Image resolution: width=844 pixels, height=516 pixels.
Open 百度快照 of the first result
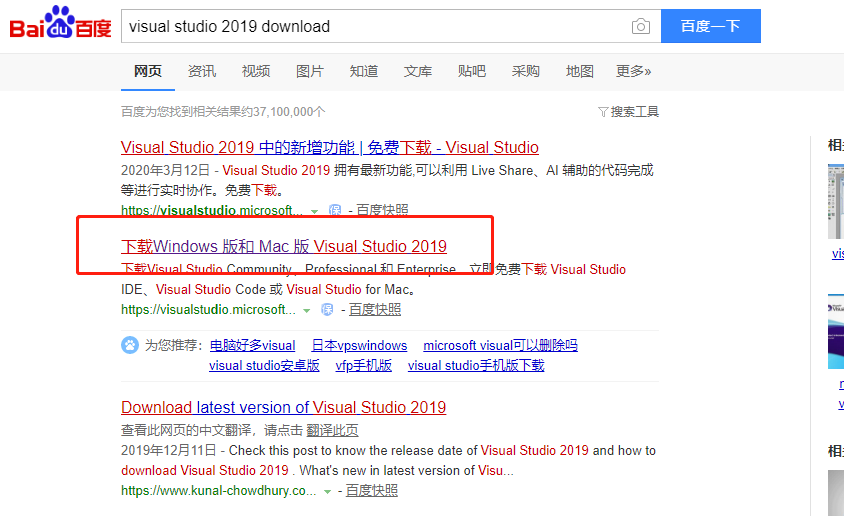point(382,210)
